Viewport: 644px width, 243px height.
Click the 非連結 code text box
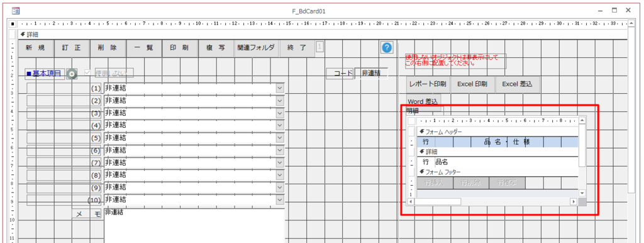371,73
